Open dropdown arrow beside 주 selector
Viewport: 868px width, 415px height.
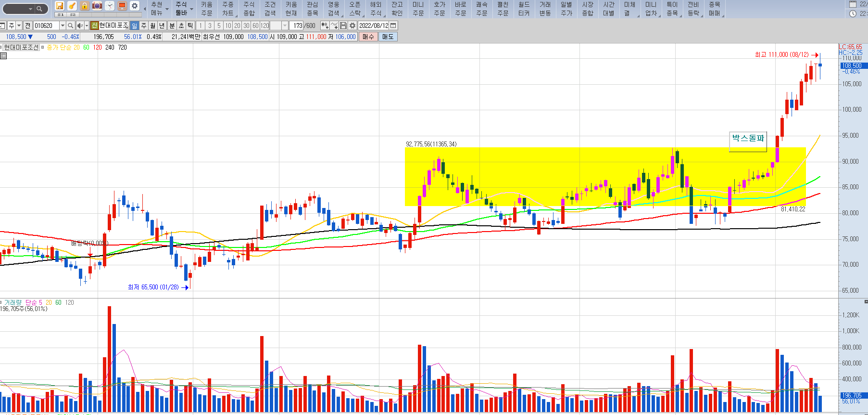(x=19, y=26)
